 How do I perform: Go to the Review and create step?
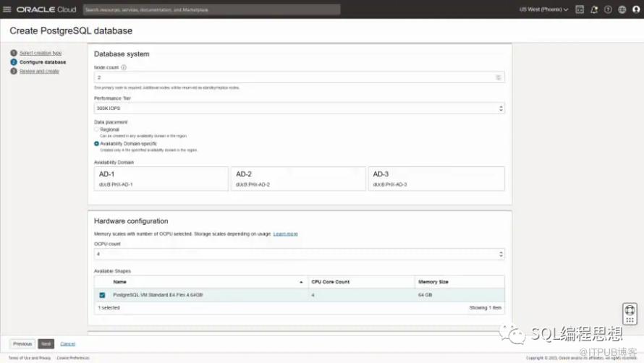coord(39,71)
